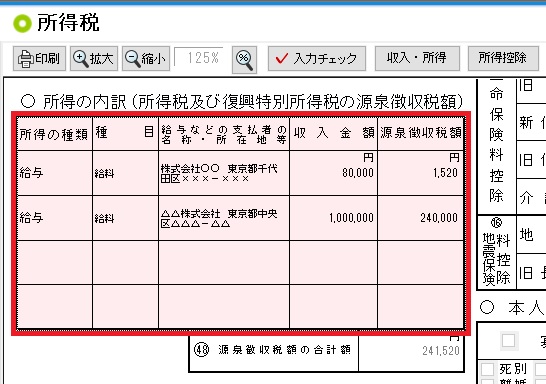Select the △△株式会社 東京都中央区 payer cell
The width and height of the screenshot is (546, 384).
pos(224,218)
